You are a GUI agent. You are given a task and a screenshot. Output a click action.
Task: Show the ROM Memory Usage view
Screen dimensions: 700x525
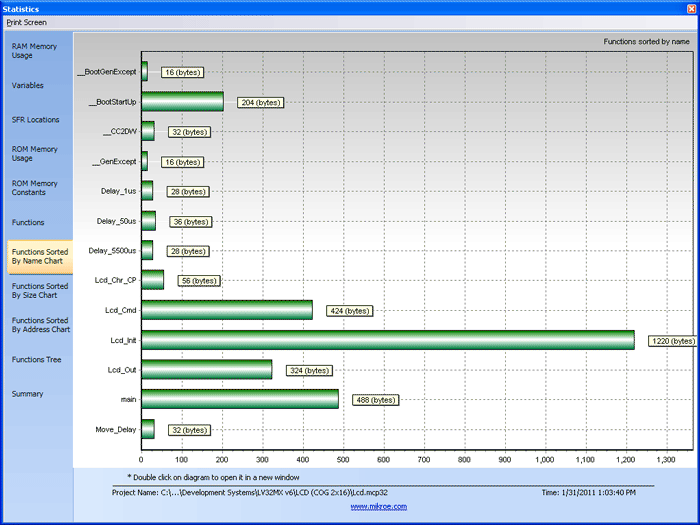(34, 154)
